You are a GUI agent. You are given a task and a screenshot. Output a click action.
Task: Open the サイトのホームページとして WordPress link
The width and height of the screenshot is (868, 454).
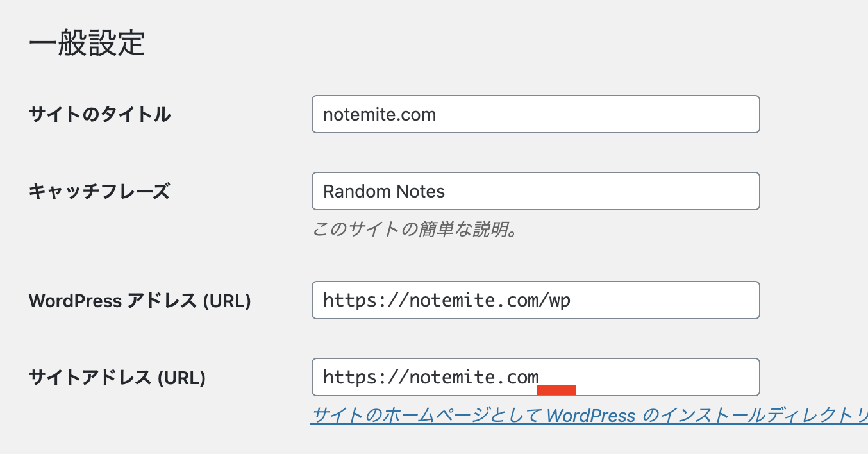(x=589, y=416)
